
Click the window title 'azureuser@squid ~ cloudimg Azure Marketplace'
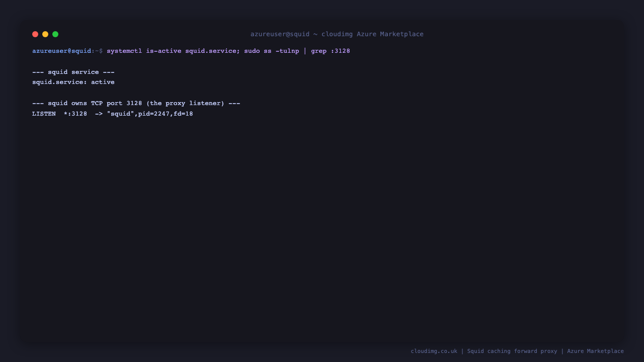coord(337,34)
